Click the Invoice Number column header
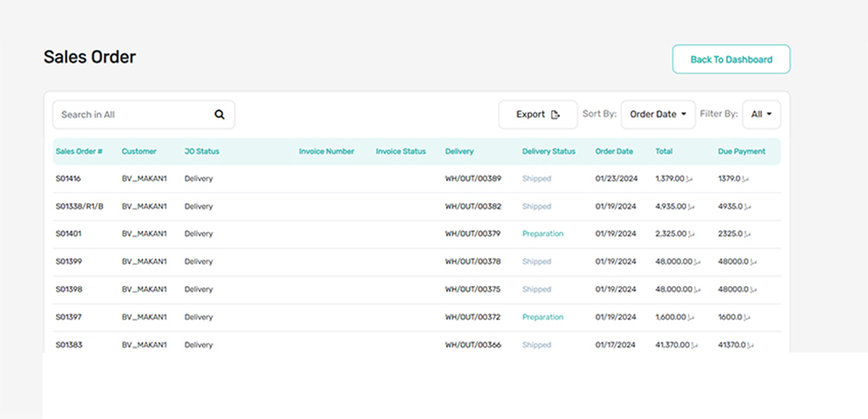This screenshot has height=419, width=868. point(326,151)
